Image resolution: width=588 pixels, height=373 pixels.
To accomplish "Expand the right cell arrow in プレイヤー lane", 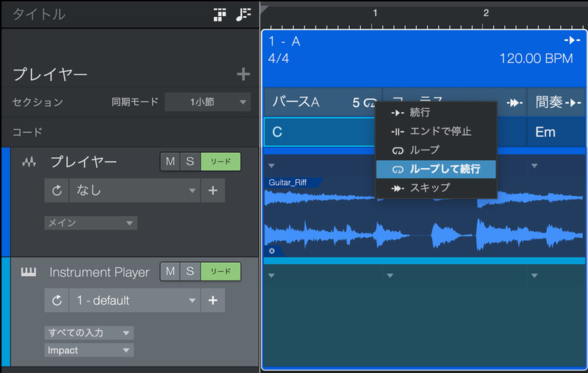I will [534, 165].
